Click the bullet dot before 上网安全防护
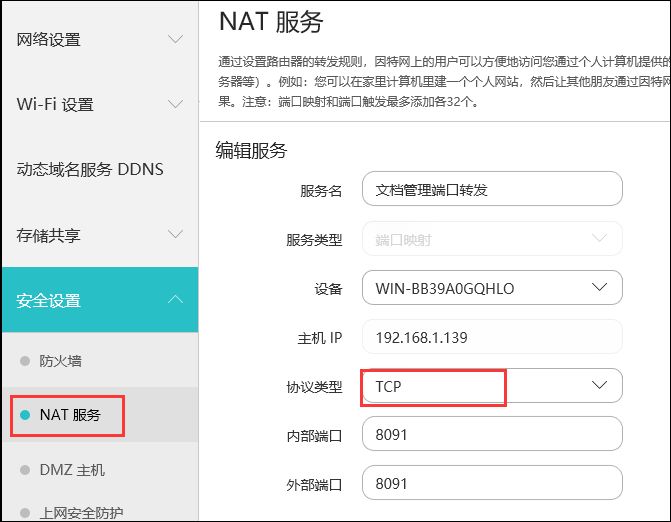The width and height of the screenshot is (671, 522). click(25, 513)
